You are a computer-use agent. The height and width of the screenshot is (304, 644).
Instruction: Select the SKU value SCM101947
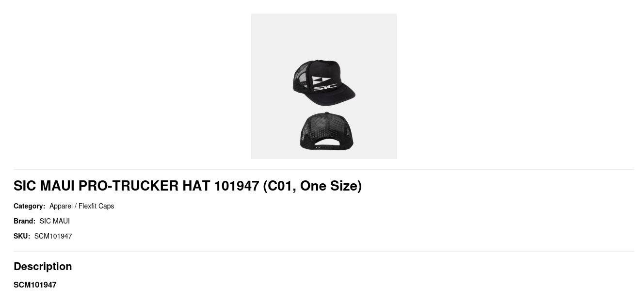[x=53, y=236]
